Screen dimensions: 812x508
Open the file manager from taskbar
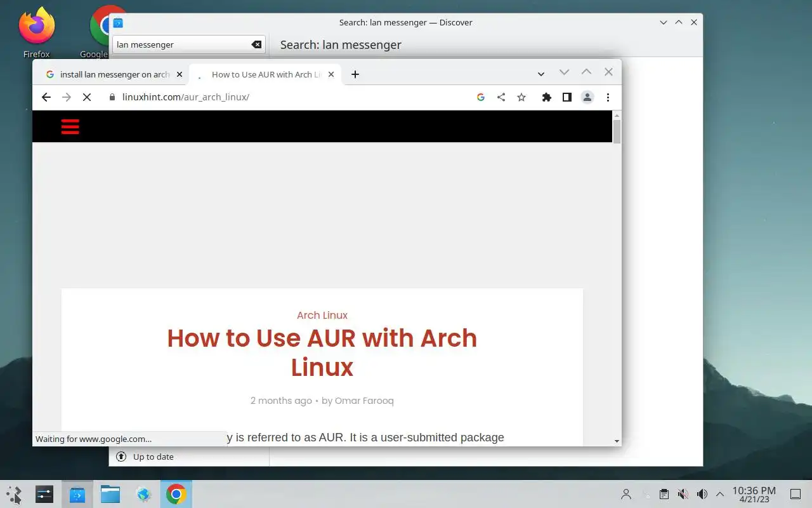[110, 494]
